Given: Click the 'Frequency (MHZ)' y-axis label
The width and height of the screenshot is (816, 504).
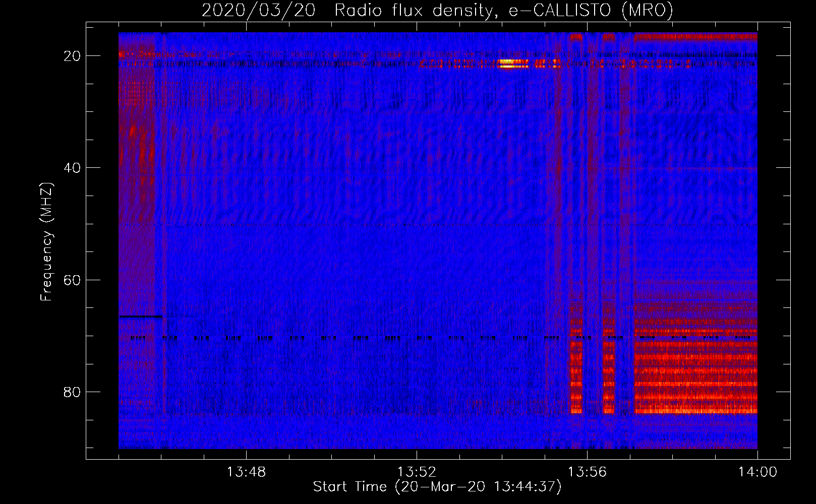Looking at the screenshot, I should click(x=46, y=242).
